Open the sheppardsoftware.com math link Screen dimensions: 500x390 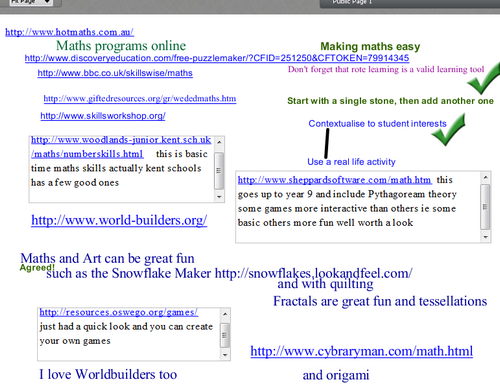pyautogui.click(x=334, y=180)
